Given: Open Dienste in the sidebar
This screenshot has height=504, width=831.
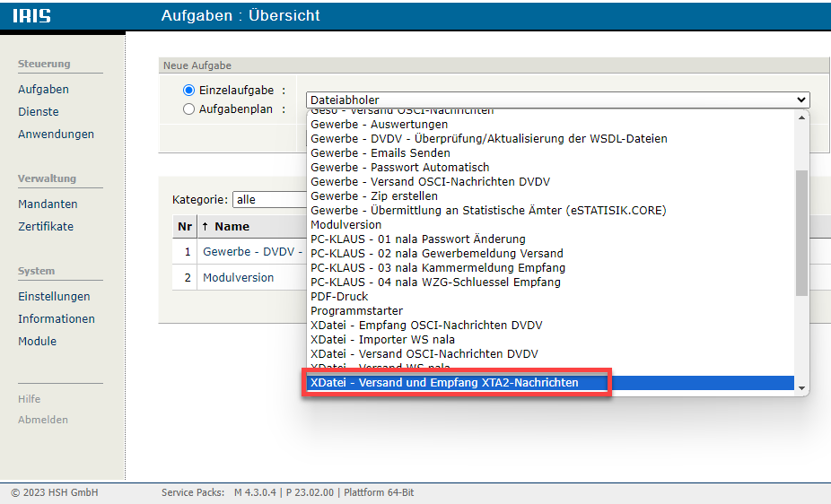Looking at the screenshot, I should [x=39, y=112].
